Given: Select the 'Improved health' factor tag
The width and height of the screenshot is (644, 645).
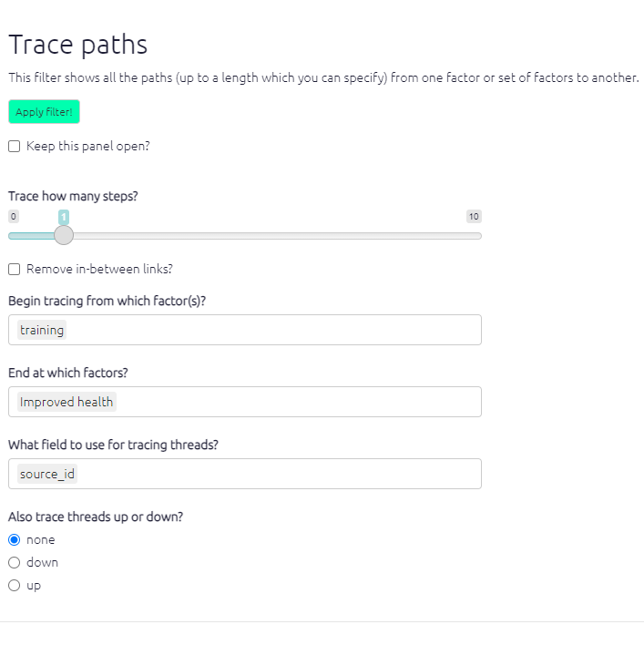Looking at the screenshot, I should click(66, 402).
